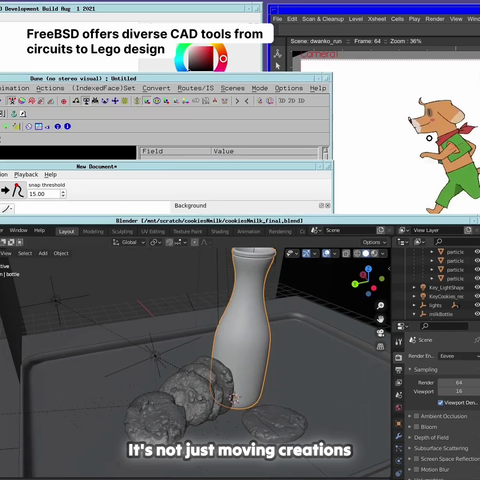Expand the KeyCookies_rec item in outliner
Screen dimensions: 480x480
coord(414,296)
